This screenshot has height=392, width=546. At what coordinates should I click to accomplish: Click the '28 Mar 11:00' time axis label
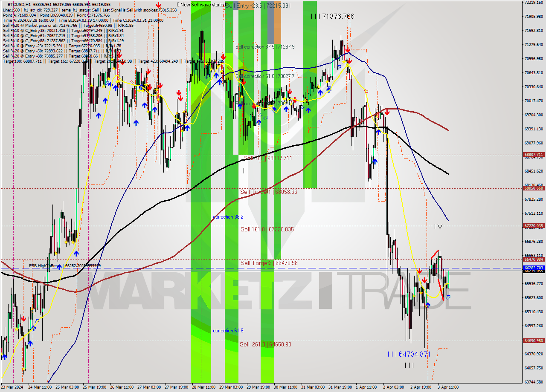[204, 387]
